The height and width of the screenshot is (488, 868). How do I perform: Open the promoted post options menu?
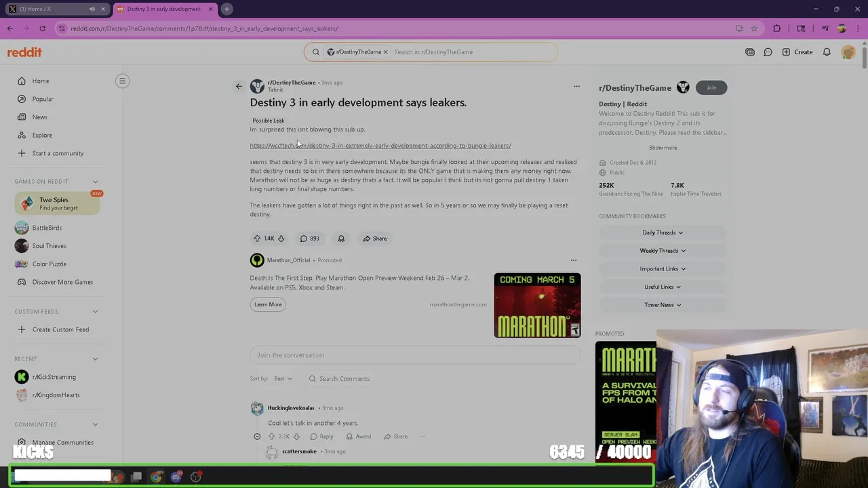pyautogui.click(x=574, y=260)
